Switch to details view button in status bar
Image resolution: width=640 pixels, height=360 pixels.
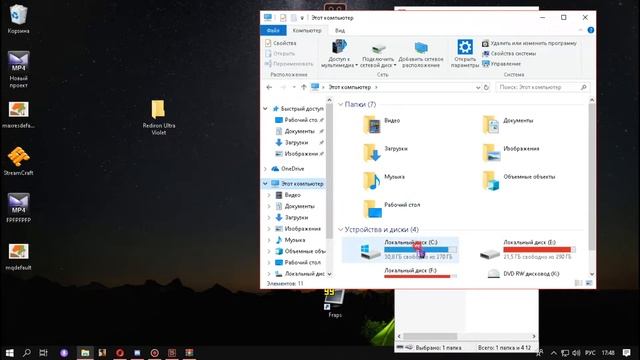(578, 283)
